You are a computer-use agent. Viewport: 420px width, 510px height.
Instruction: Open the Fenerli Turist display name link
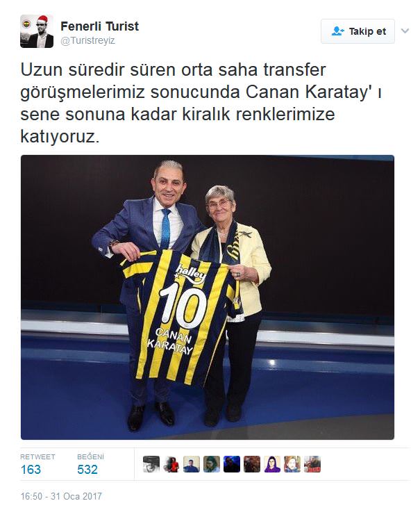[x=100, y=26]
